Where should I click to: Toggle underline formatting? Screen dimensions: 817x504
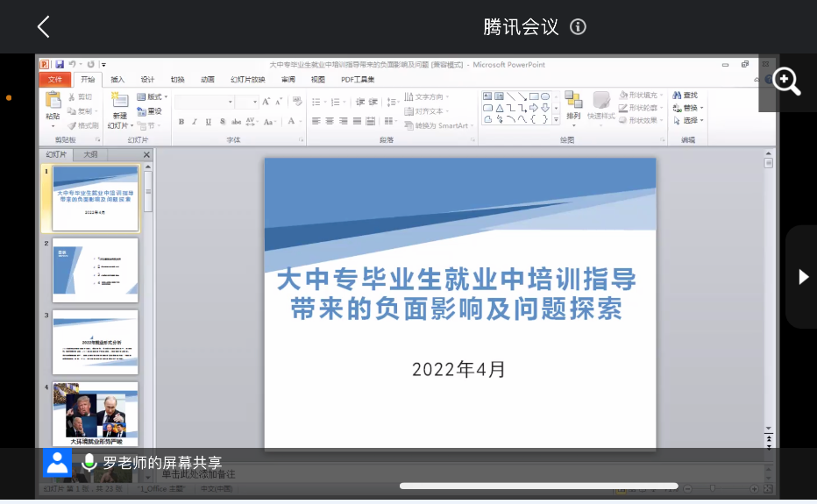click(209, 122)
